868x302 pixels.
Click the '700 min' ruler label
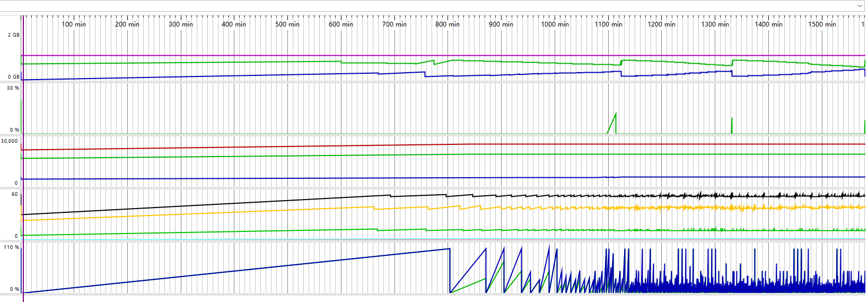click(394, 24)
